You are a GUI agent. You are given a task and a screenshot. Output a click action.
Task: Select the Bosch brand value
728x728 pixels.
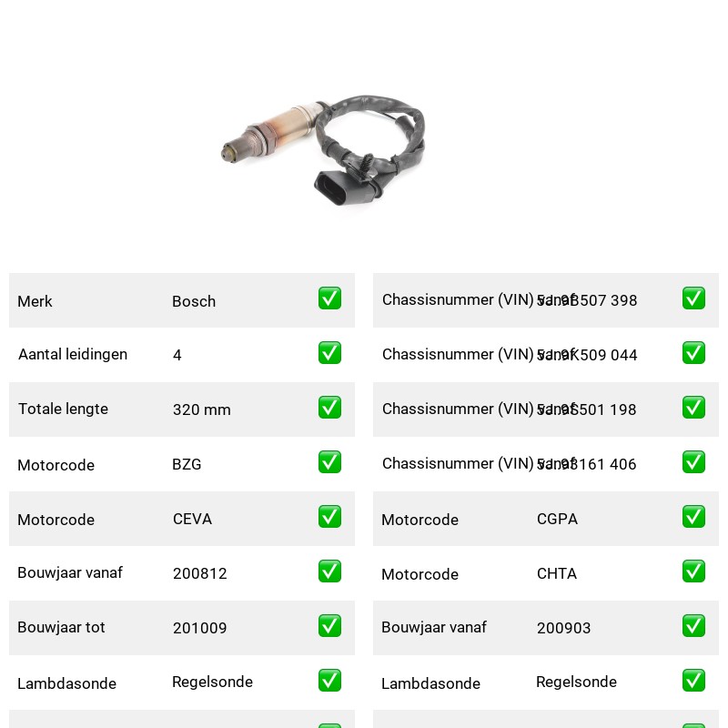pos(194,301)
